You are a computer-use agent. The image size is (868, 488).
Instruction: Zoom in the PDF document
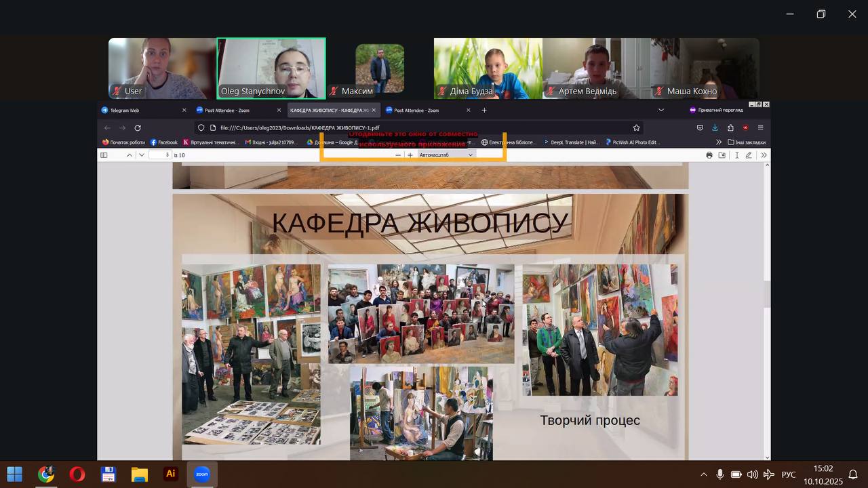coord(410,155)
